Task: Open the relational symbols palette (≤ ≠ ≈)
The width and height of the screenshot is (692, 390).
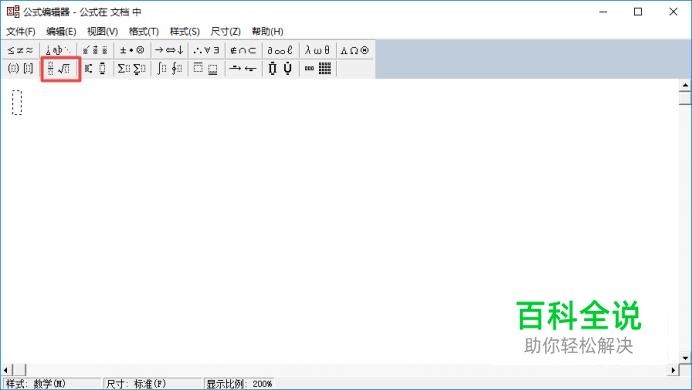Action: click(x=20, y=50)
